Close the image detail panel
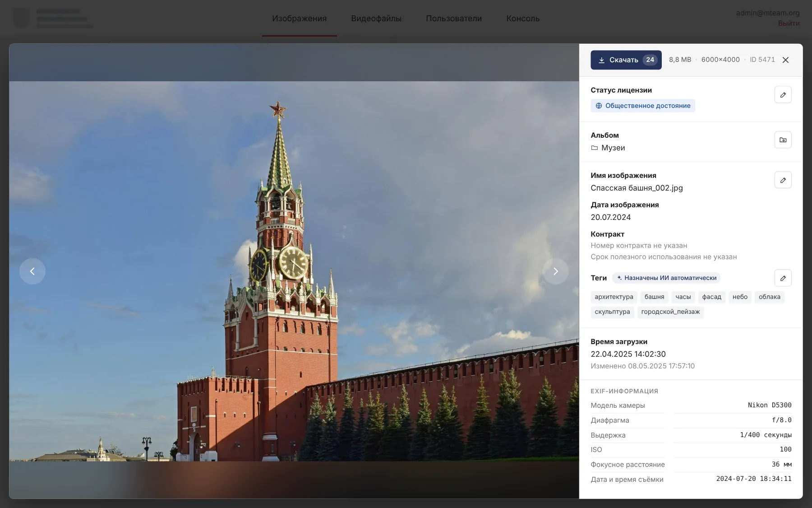Viewport: 812px width, 508px height. click(785, 60)
